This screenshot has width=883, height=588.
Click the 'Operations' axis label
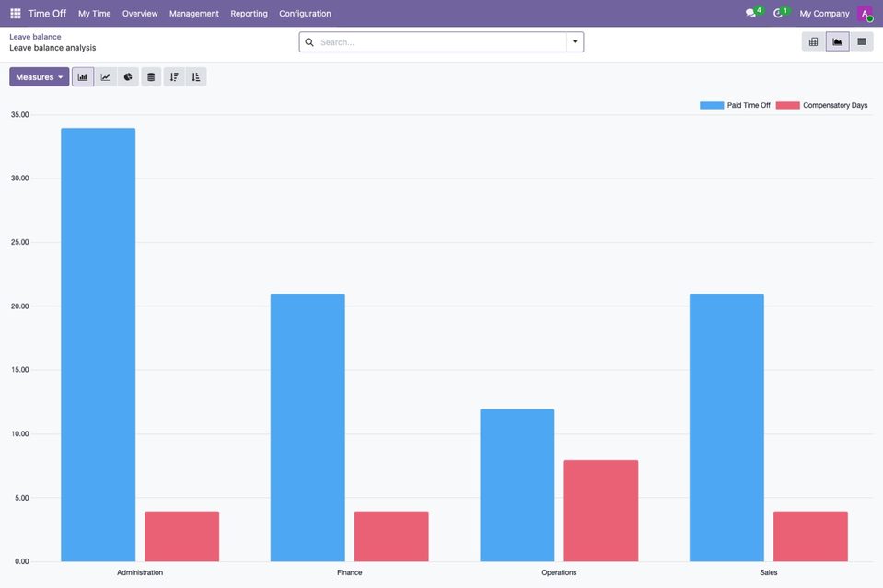(x=559, y=572)
